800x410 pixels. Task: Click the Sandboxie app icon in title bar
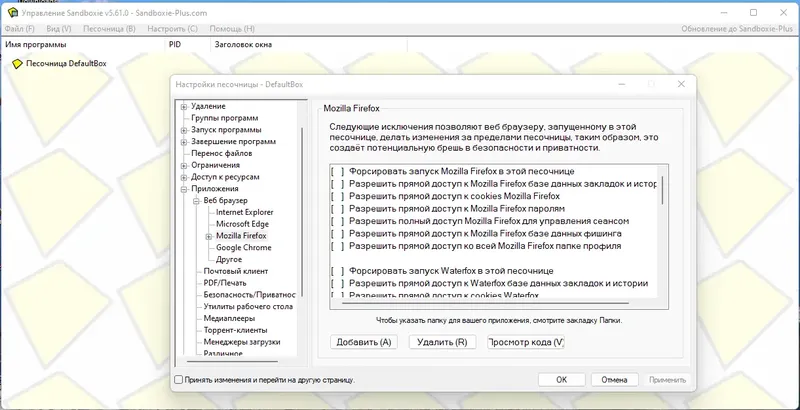point(13,13)
